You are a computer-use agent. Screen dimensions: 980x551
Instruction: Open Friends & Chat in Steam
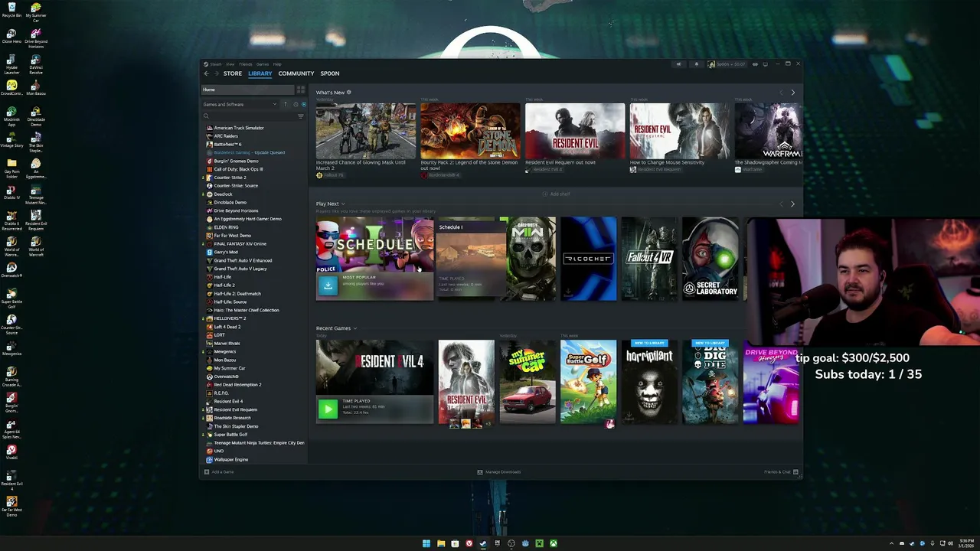[781, 472]
